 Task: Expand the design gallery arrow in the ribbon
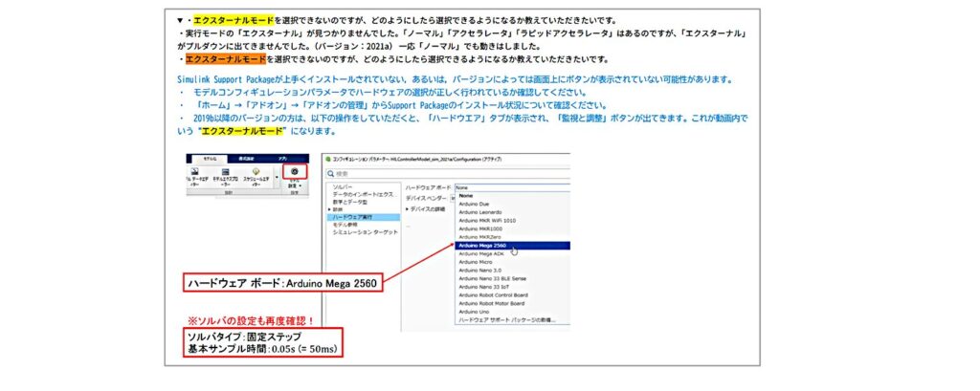278,178
